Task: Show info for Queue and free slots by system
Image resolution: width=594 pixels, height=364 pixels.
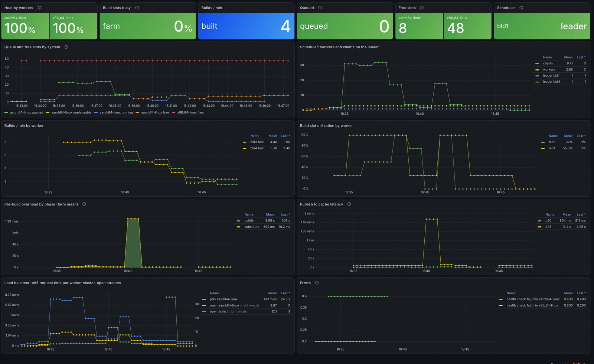Action: (x=66, y=47)
